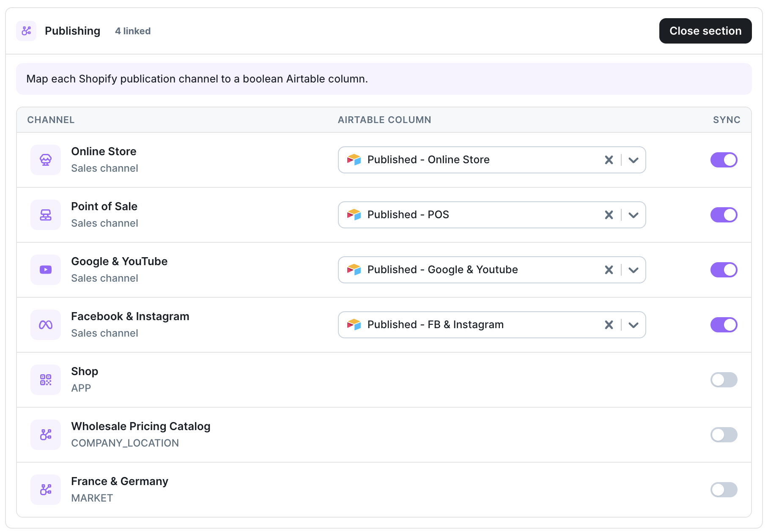Viewport: 768px width, 532px height.
Task: Click the APP type label under Shop
Action: [81, 388]
